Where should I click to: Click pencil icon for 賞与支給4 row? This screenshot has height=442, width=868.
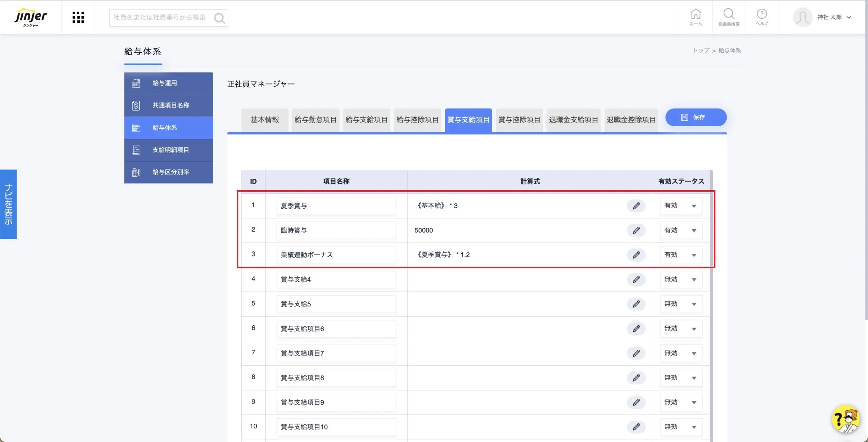tap(636, 280)
